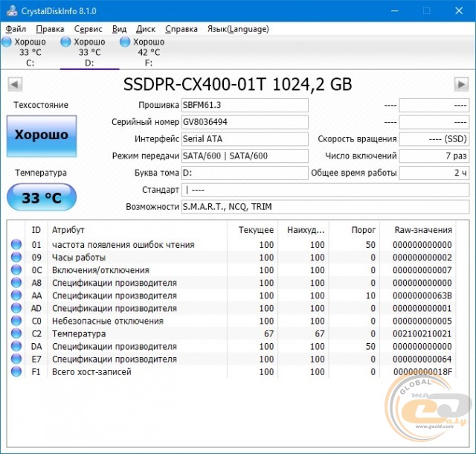Click status icon for attribute AD
This screenshot has height=454, width=476.
pos(16,308)
